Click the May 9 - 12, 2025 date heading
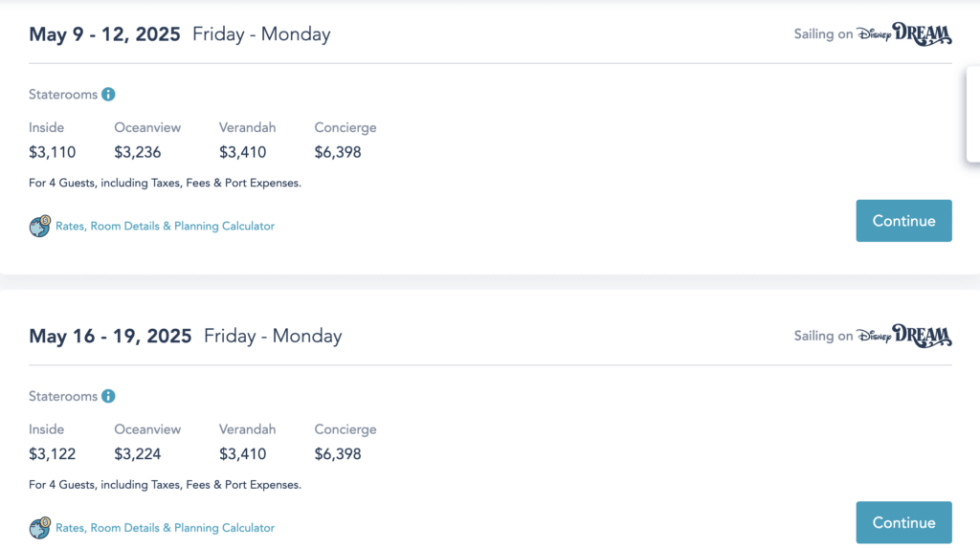Image resolution: width=980 pixels, height=548 pixels. [x=104, y=34]
